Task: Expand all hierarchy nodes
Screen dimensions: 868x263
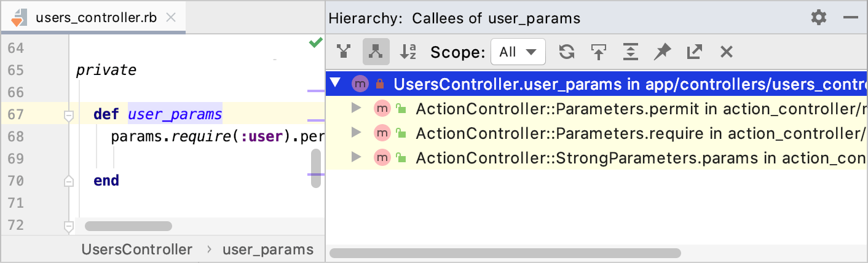Action: tap(630, 52)
